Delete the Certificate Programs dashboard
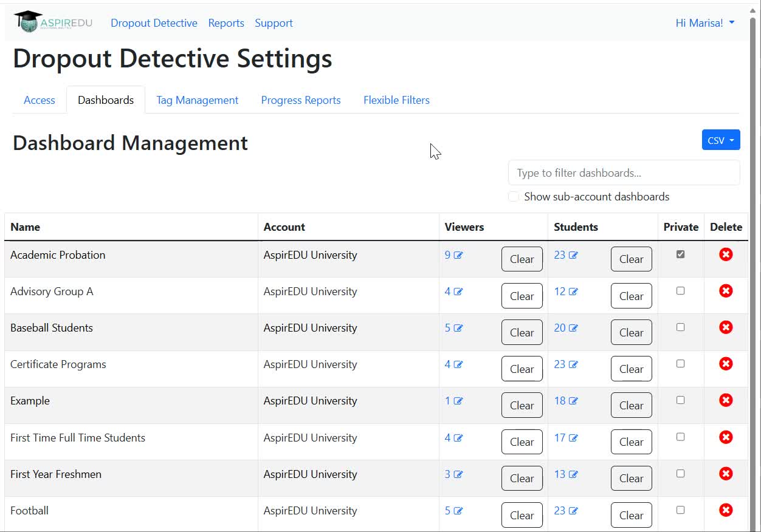The height and width of the screenshot is (532, 761). click(726, 364)
